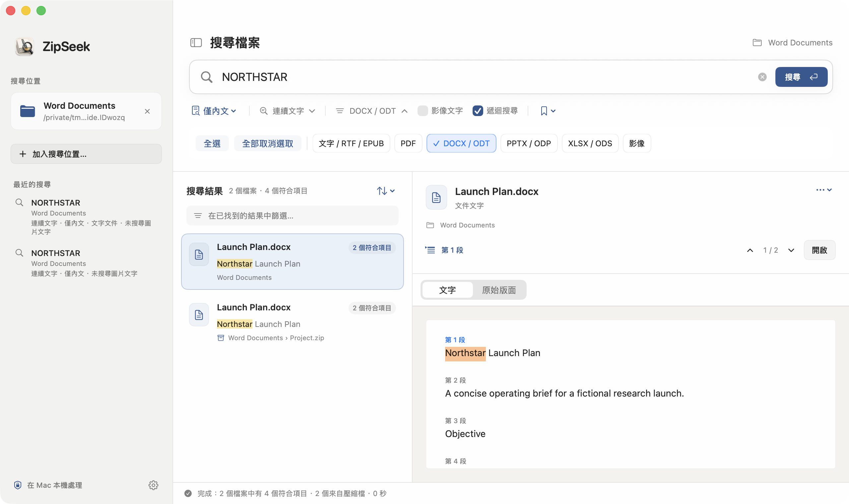Enable the PDF file type chip

point(408,143)
